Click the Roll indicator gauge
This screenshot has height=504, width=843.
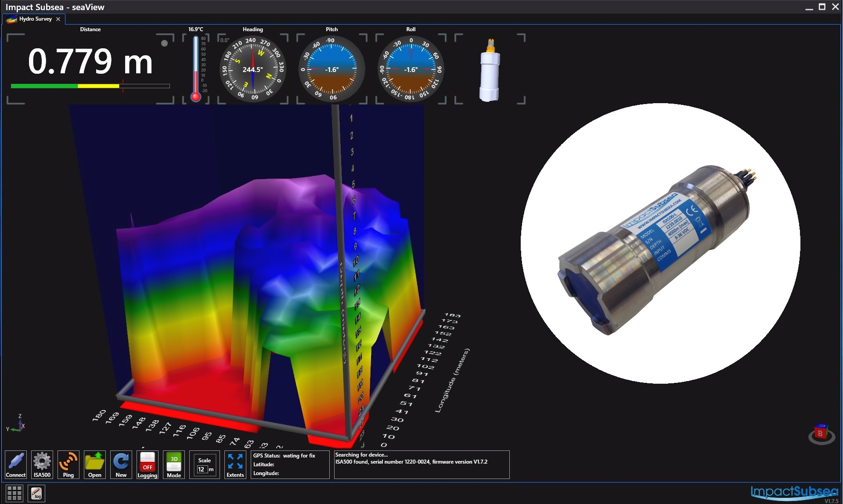[x=411, y=69]
